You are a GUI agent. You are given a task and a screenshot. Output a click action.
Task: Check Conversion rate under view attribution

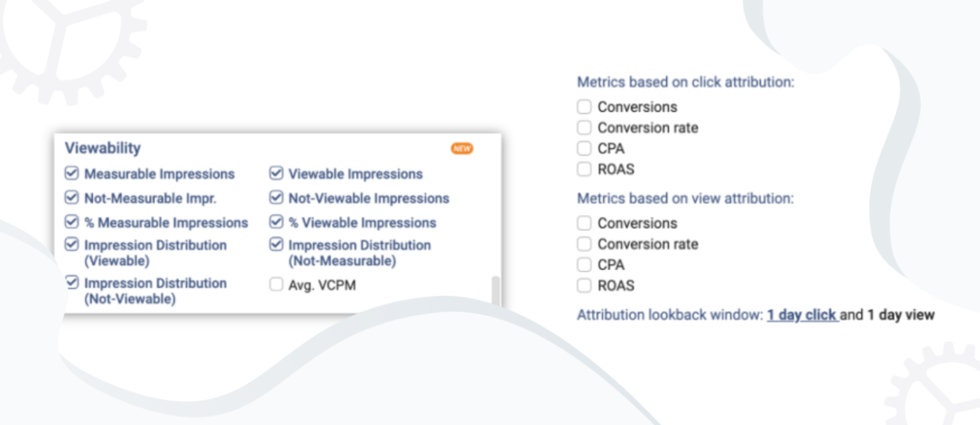(x=584, y=244)
